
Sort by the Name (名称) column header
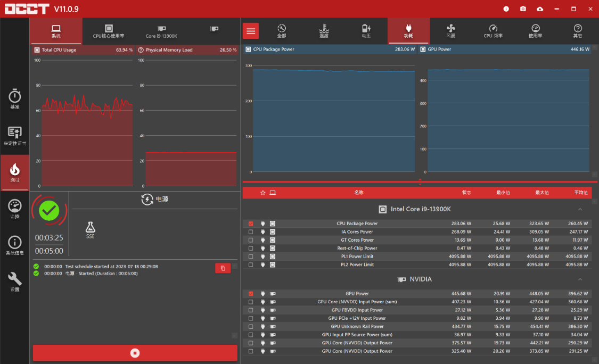pos(358,193)
